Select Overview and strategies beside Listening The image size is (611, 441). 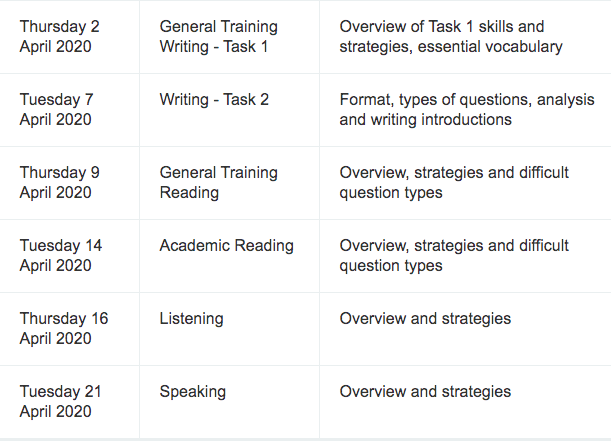pyautogui.click(x=425, y=319)
